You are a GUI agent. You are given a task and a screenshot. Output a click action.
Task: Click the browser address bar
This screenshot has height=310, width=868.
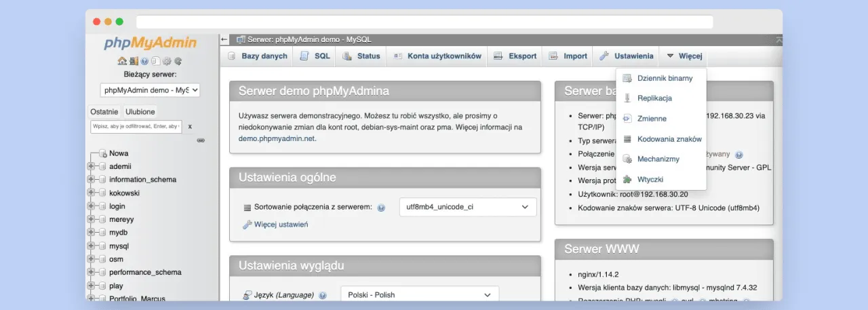425,22
